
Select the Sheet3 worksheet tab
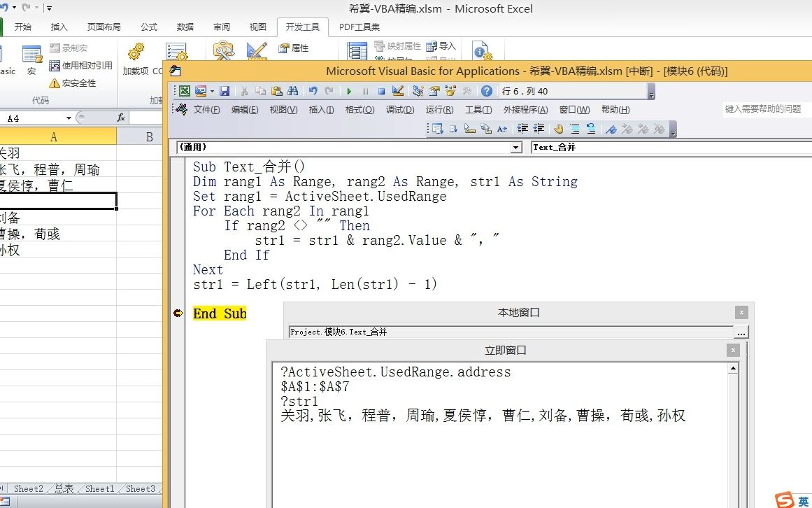[x=140, y=489]
